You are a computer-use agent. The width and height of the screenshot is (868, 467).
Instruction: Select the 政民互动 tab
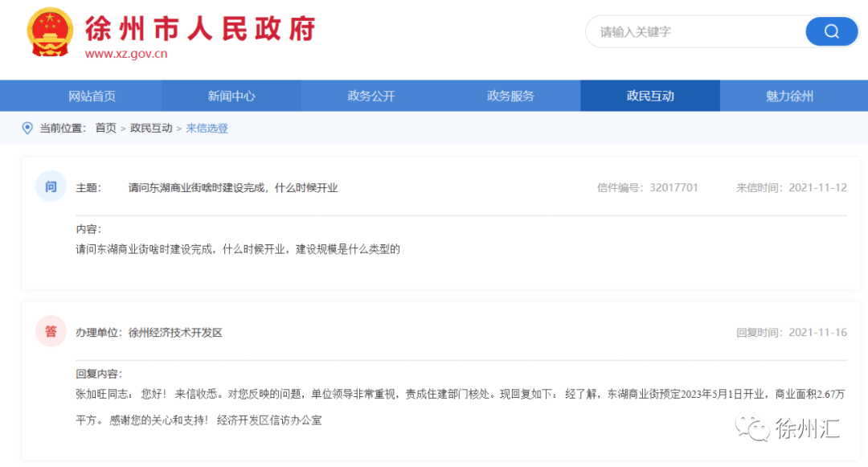[x=650, y=96]
